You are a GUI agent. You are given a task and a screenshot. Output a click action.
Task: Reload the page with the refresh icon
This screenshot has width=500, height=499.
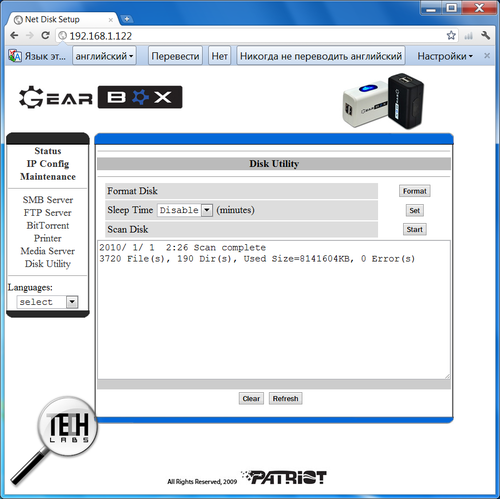pos(45,35)
